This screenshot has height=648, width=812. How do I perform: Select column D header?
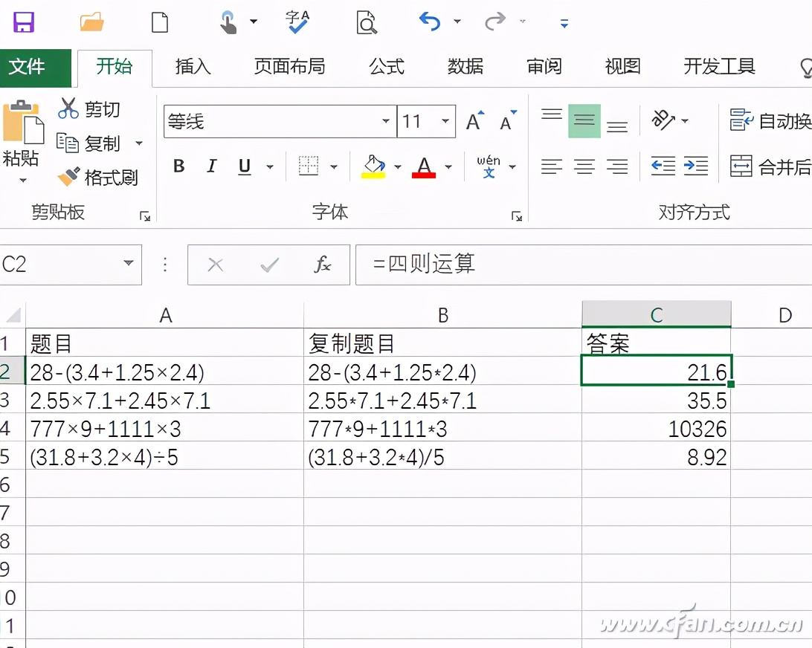(x=784, y=314)
